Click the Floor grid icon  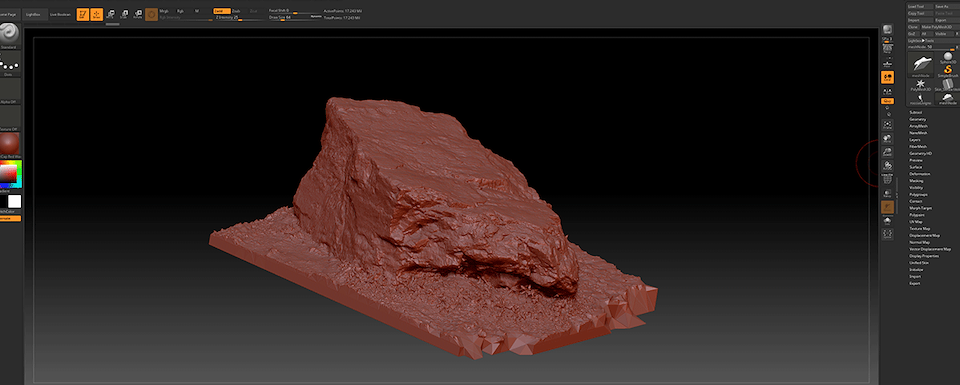tap(888, 63)
